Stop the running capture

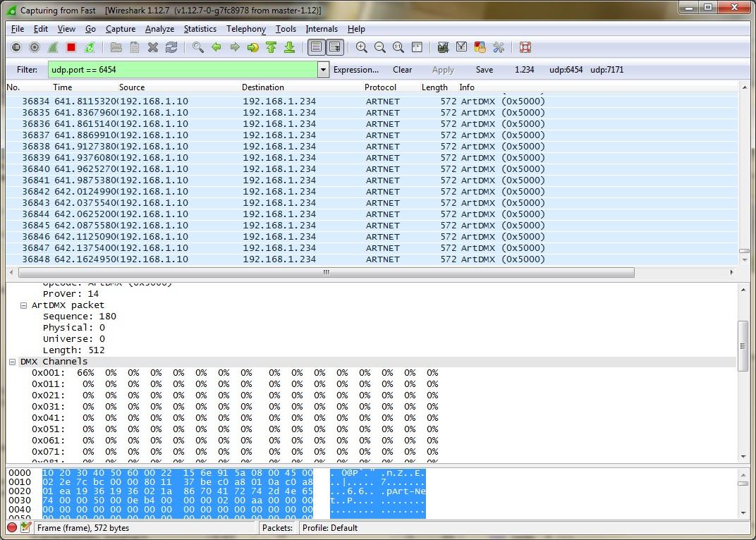(71, 47)
